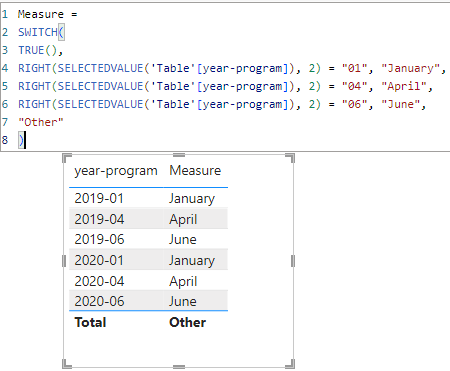This screenshot has width=450, height=371.
Task: Click line number 7 in editor gutter
Action: click(5, 122)
